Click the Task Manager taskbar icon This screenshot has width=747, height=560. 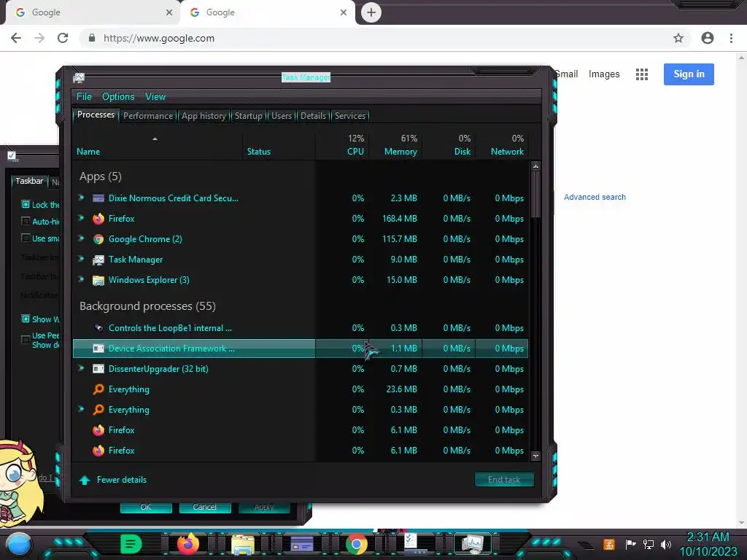pos(473,543)
